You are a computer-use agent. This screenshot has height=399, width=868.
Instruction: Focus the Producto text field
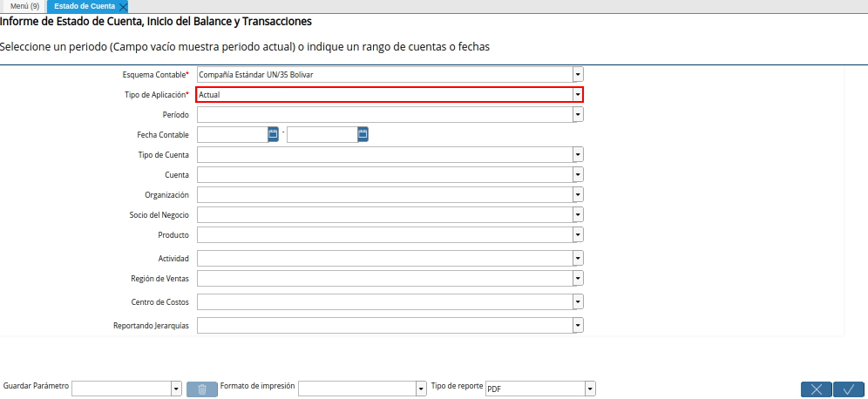(384, 235)
